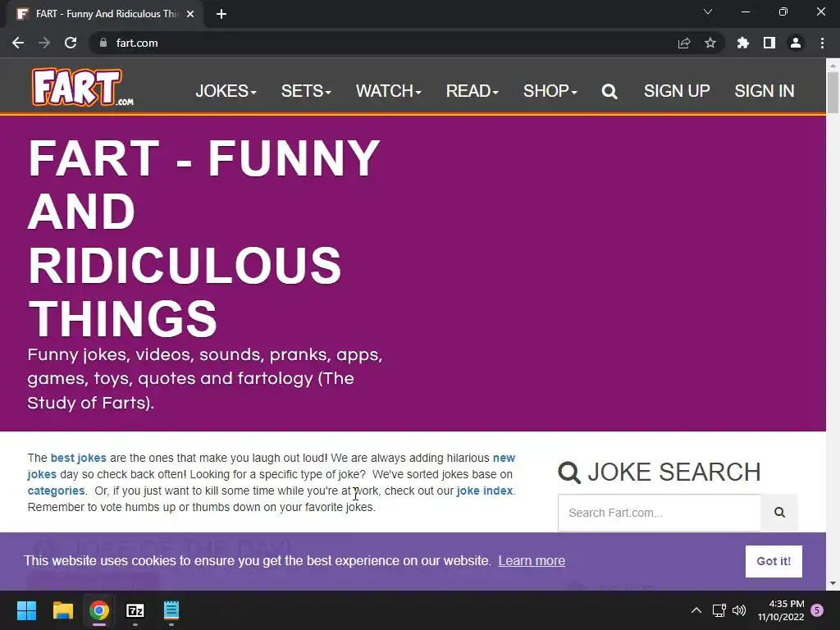Image resolution: width=840 pixels, height=630 pixels.
Task: Expand the SHOP dropdown menu
Action: point(550,91)
